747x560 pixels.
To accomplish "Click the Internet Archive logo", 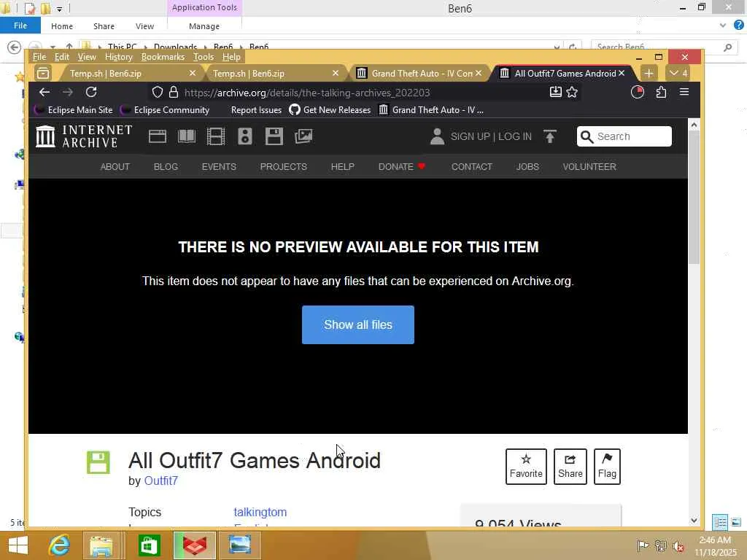I will coord(84,136).
